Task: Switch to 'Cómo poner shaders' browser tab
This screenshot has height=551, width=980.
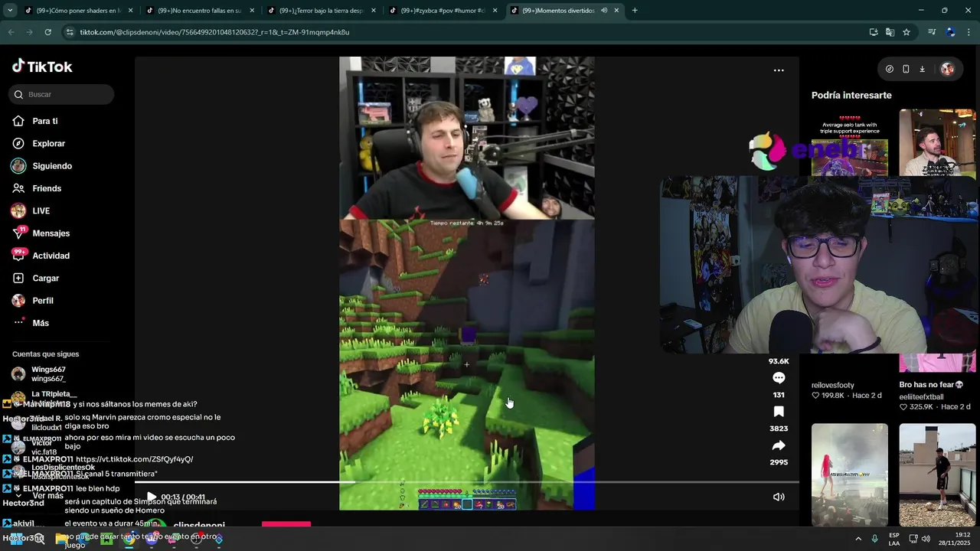Action: point(79,11)
